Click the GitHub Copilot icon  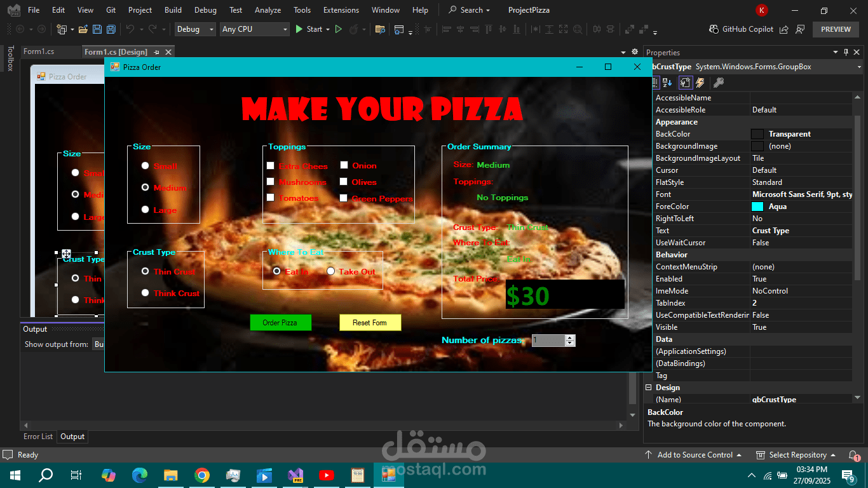(714, 29)
